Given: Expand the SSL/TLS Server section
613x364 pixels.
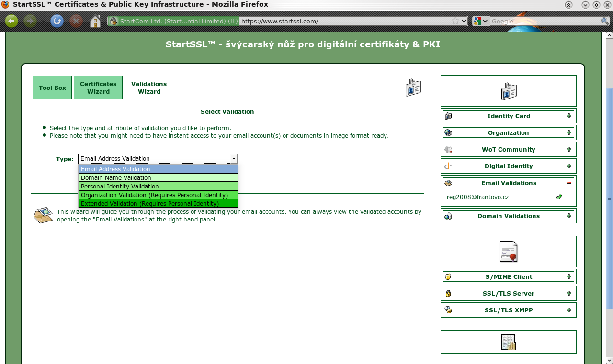Looking at the screenshot, I should coord(569,293).
